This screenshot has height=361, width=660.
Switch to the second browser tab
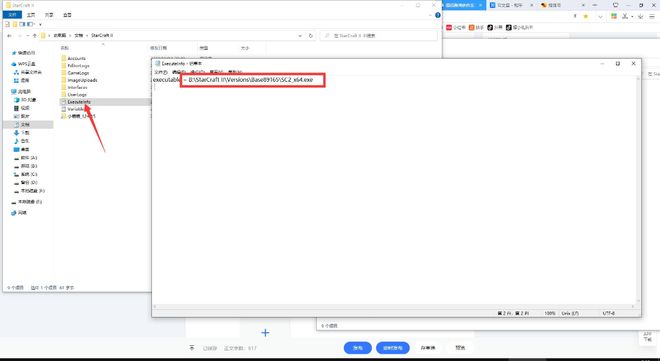(x=510, y=5)
